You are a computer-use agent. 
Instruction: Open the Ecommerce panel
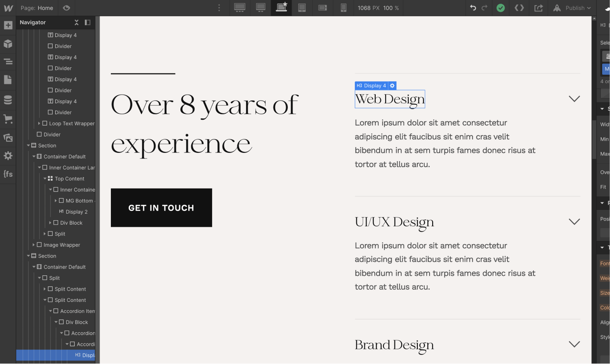coord(8,119)
